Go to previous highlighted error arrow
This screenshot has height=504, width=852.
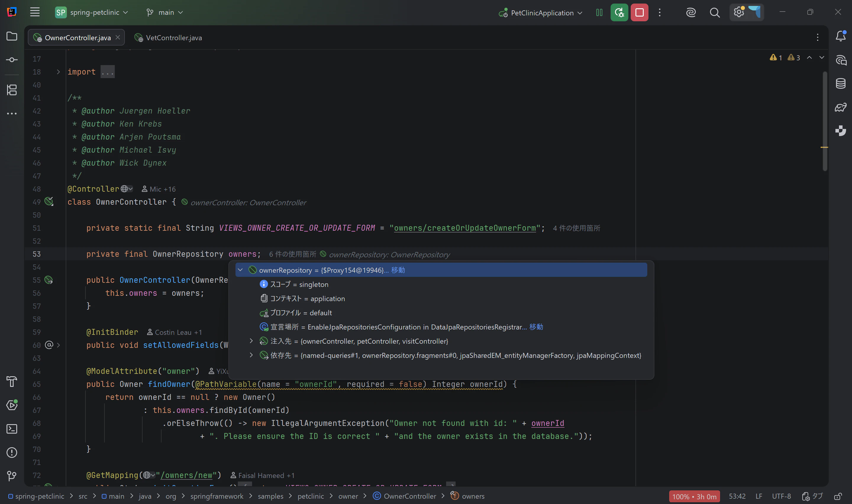tap(810, 57)
